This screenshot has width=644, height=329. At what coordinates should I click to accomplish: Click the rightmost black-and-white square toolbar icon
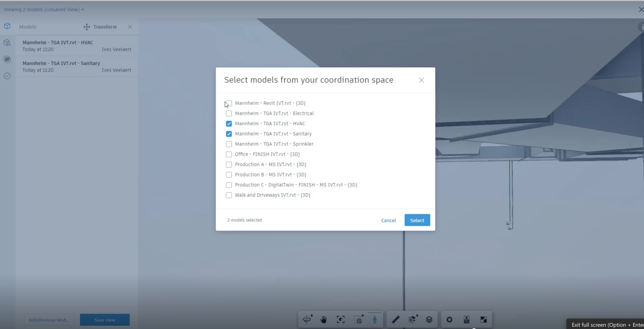point(484,319)
